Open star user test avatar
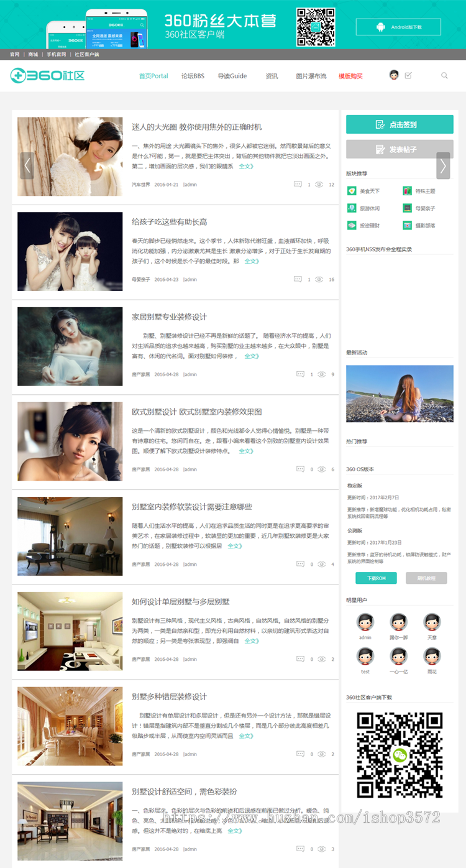Viewport: 466px width, 868px height. pos(365,656)
